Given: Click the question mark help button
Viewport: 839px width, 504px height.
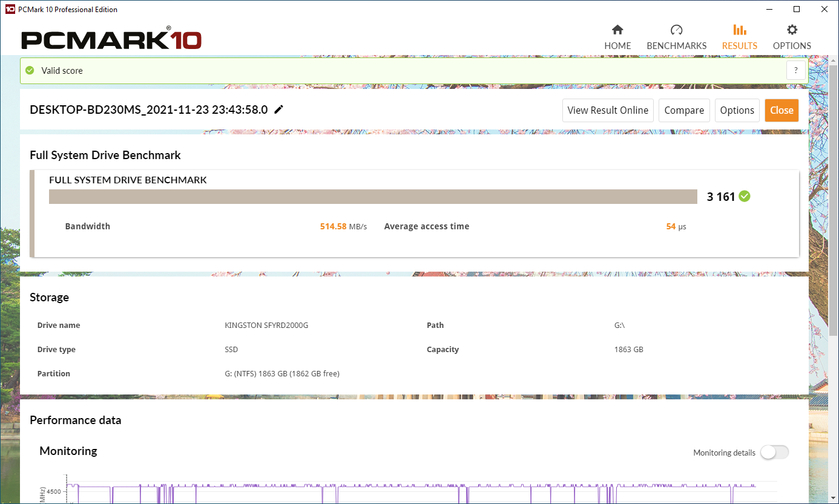Looking at the screenshot, I should tap(796, 70).
